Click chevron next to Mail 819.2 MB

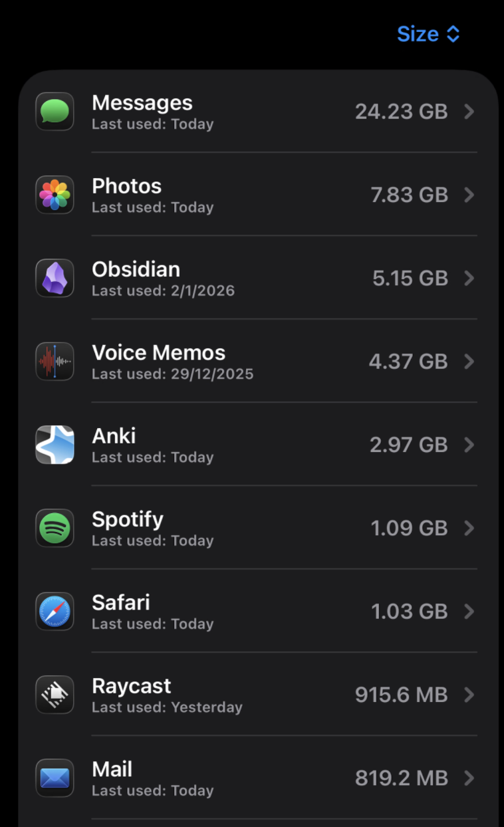pyautogui.click(x=469, y=778)
